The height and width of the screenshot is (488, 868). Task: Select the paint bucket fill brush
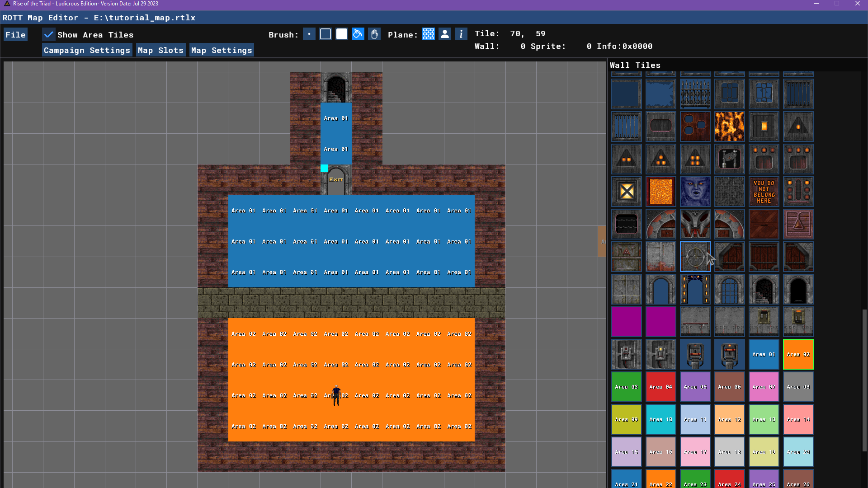358,34
